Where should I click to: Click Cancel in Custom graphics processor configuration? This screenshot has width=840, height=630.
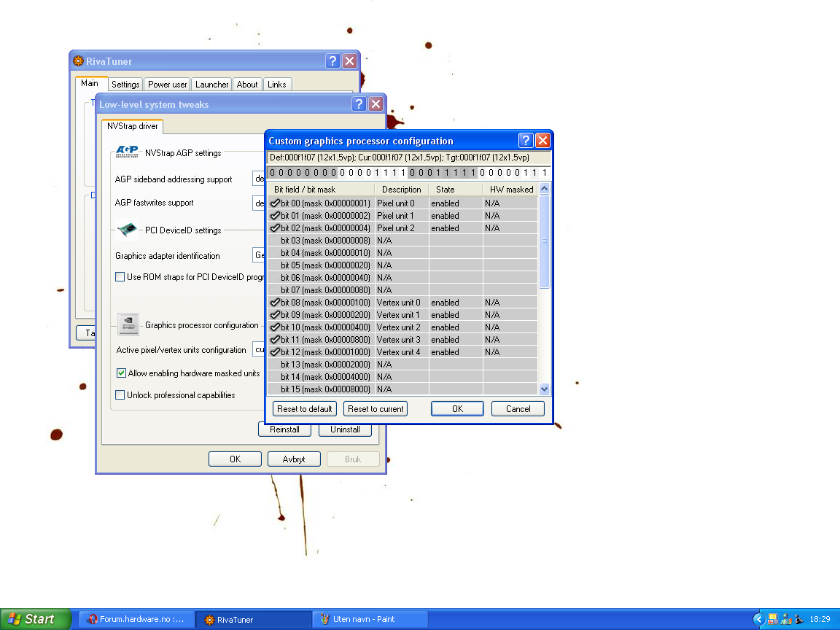[518, 409]
